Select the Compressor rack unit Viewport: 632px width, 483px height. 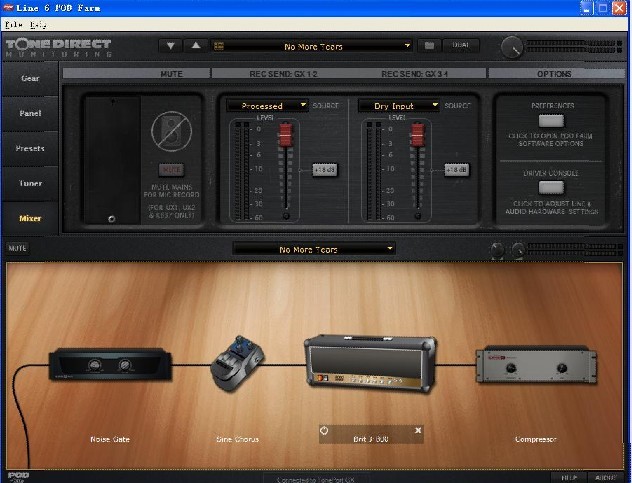tap(536, 364)
